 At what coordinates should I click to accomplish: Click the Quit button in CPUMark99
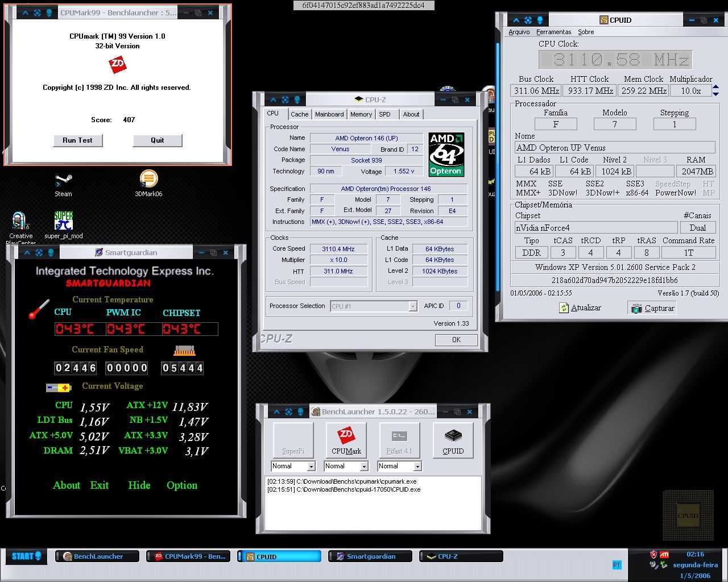click(x=158, y=140)
